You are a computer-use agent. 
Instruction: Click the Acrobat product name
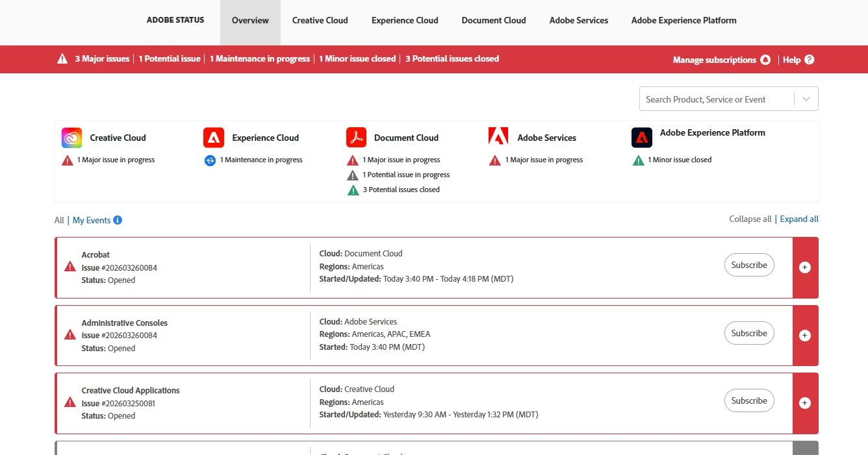point(96,254)
